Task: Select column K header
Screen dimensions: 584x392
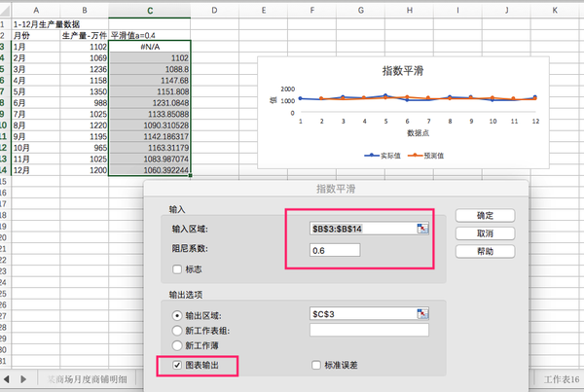Action: (x=555, y=11)
